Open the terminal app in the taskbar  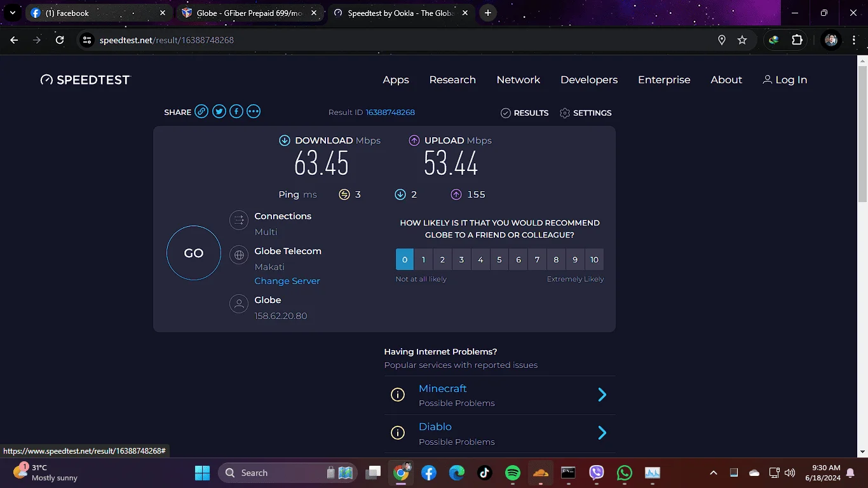[569, 473]
